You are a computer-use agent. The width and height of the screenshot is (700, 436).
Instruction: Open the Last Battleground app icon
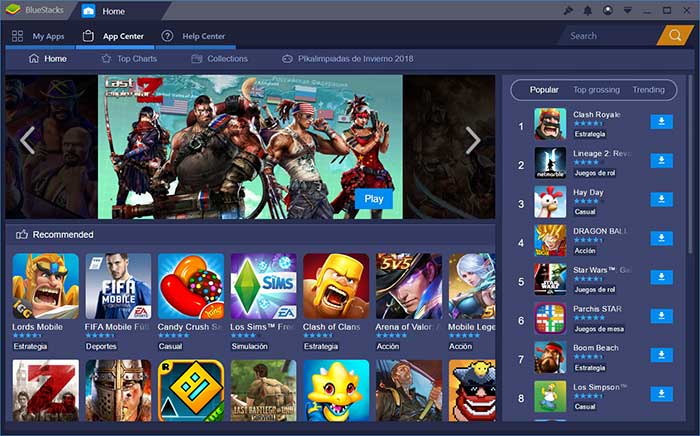coord(263,390)
